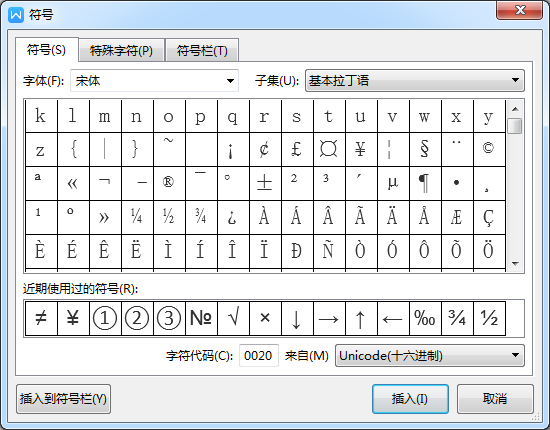Pick recent up arrow ↑ symbol
Image resolution: width=550 pixels, height=430 pixels.
point(361,318)
